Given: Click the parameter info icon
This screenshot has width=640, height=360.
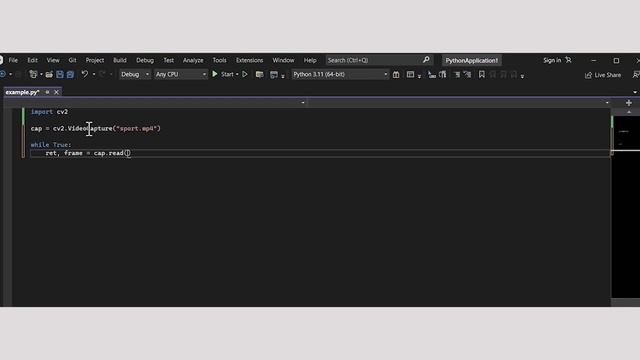Looking at the screenshot, I should [x=442, y=74].
